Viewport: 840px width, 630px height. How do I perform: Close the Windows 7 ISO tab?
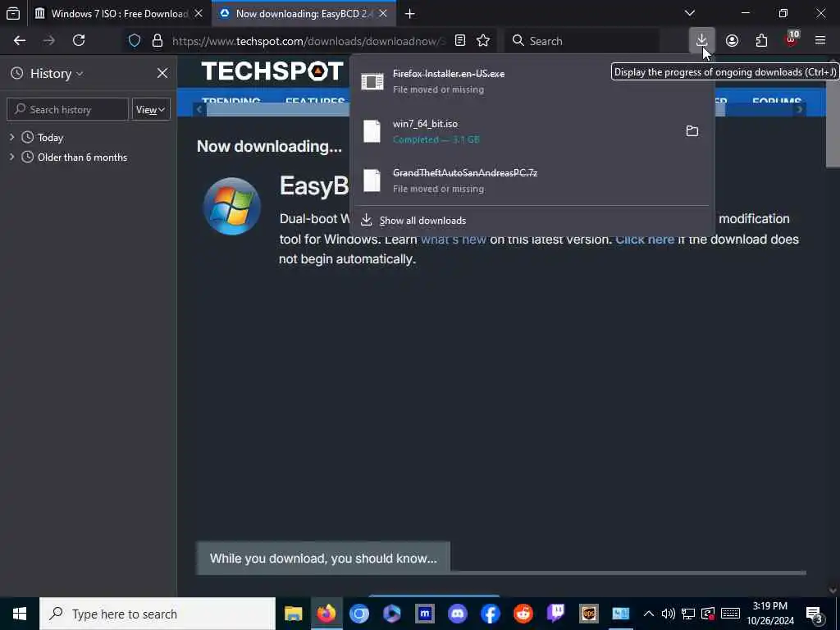[x=199, y=14]
